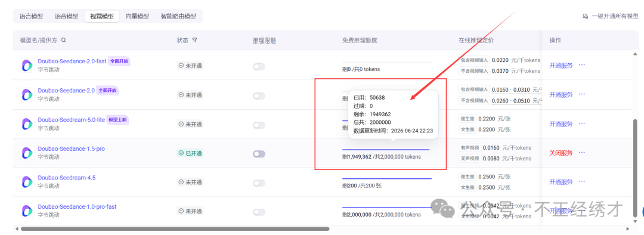
Task: Click the Doubao-Seedance-2.0 model logo
Action: (27, 94)
